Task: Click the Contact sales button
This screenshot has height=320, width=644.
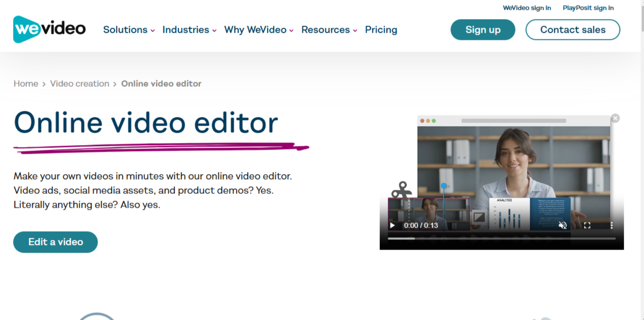Action: click(573, 30)
